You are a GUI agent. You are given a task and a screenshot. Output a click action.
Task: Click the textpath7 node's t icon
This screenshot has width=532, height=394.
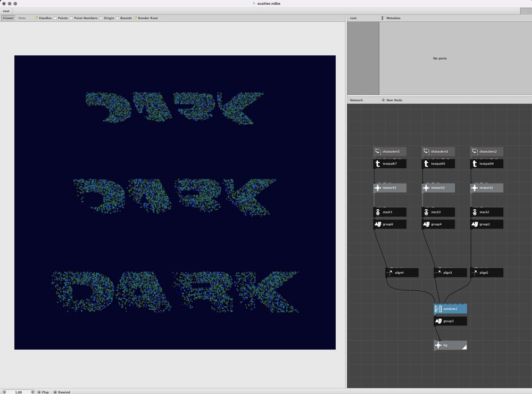click(x=378, y=163)
